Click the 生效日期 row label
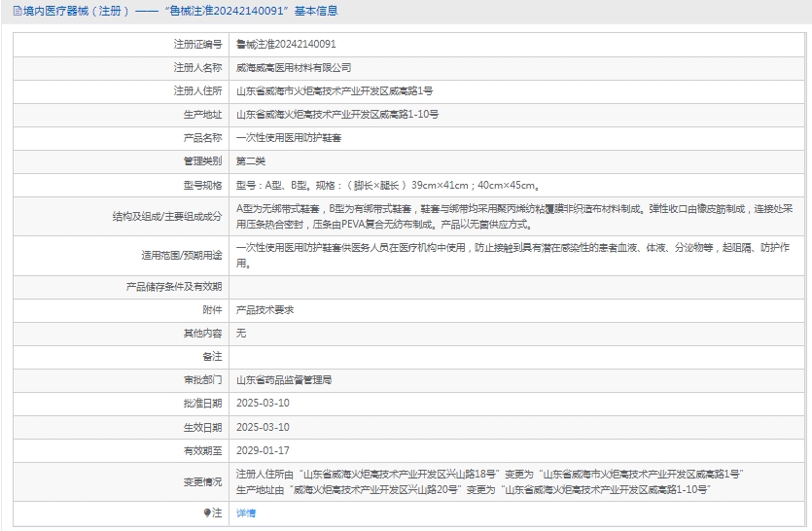Screen dimensions: 812x531 [x=202, y=427]
